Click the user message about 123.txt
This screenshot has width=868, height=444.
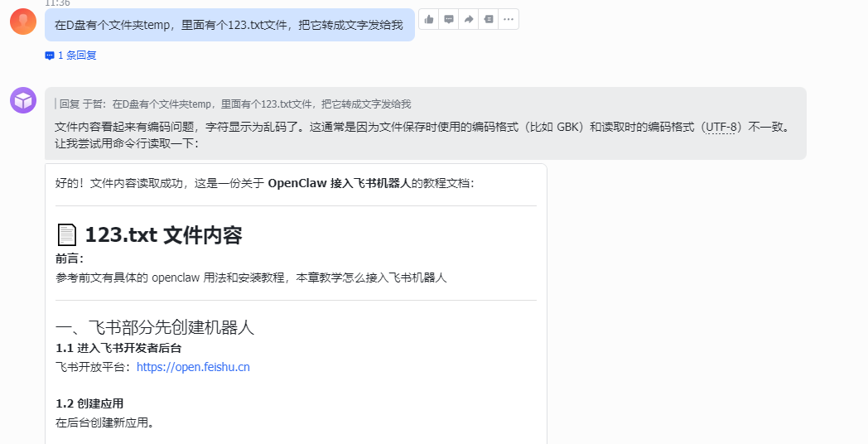(229, 25)
